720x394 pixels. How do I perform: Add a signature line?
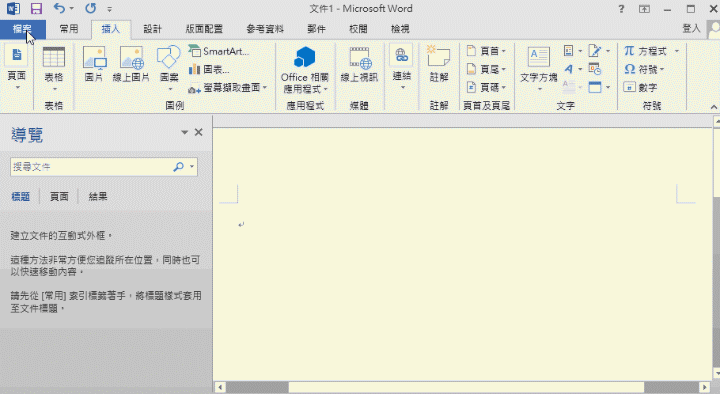(599, 51)
